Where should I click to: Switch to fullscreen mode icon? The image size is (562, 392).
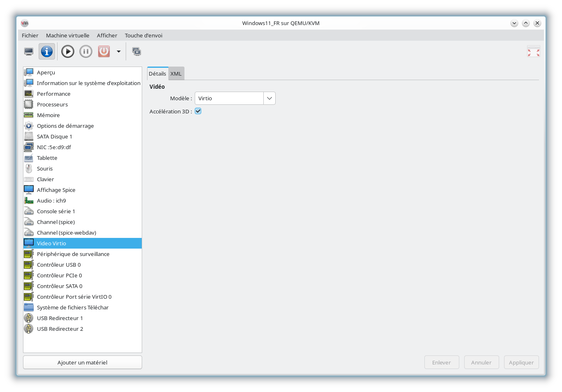click(534, 52)
